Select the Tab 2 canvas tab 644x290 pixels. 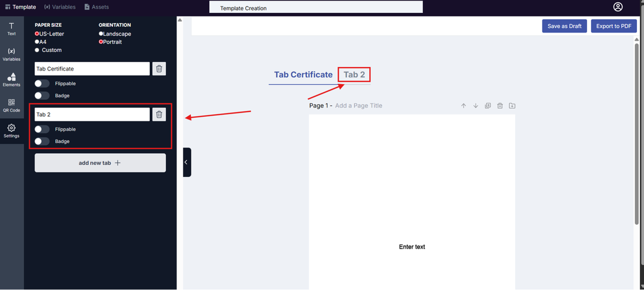[x=354, y=75]
